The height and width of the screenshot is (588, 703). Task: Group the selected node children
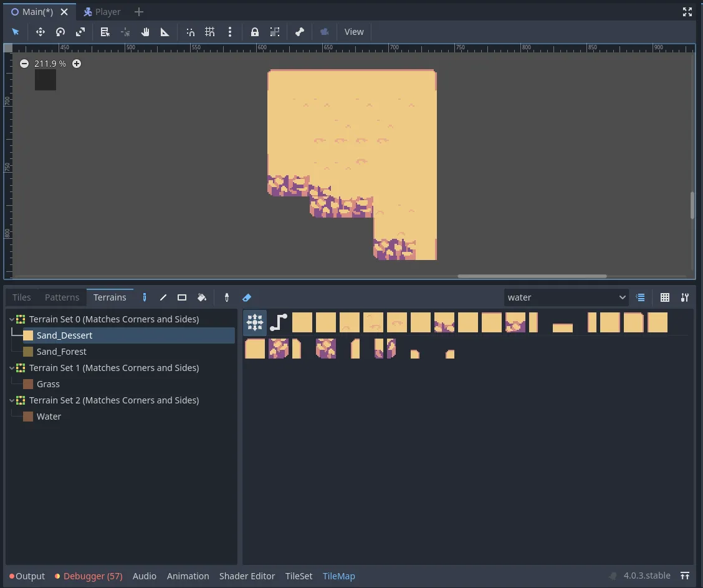coord(275,32)
